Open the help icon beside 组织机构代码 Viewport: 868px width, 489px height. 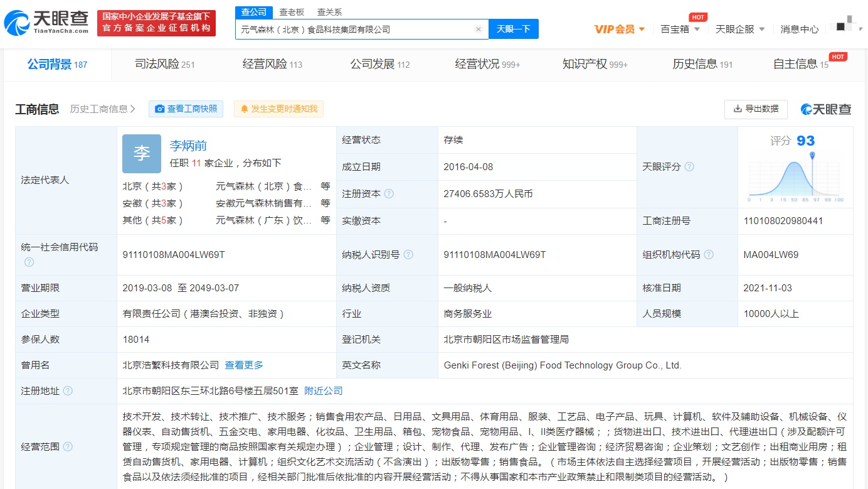[709, 255]
